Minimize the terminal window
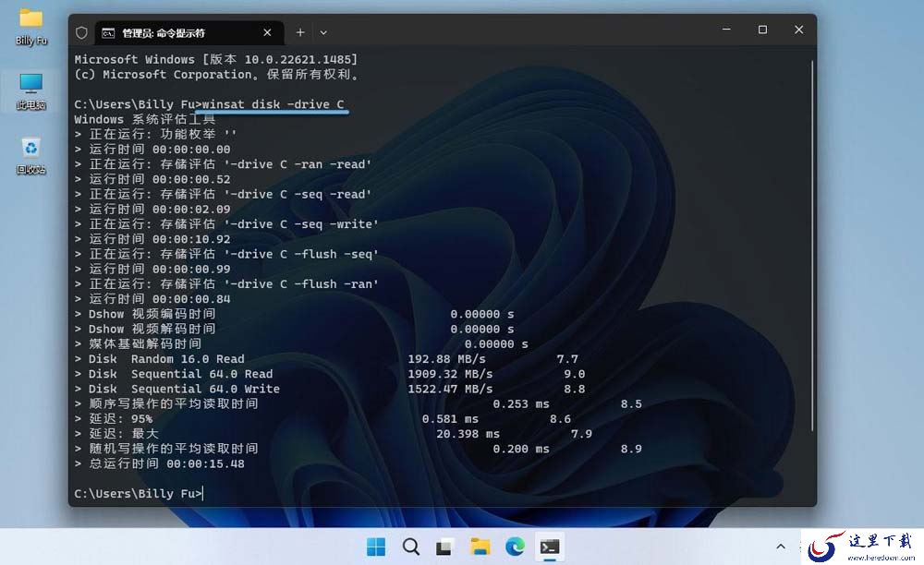924x565 pixels. tap(726, 30)
